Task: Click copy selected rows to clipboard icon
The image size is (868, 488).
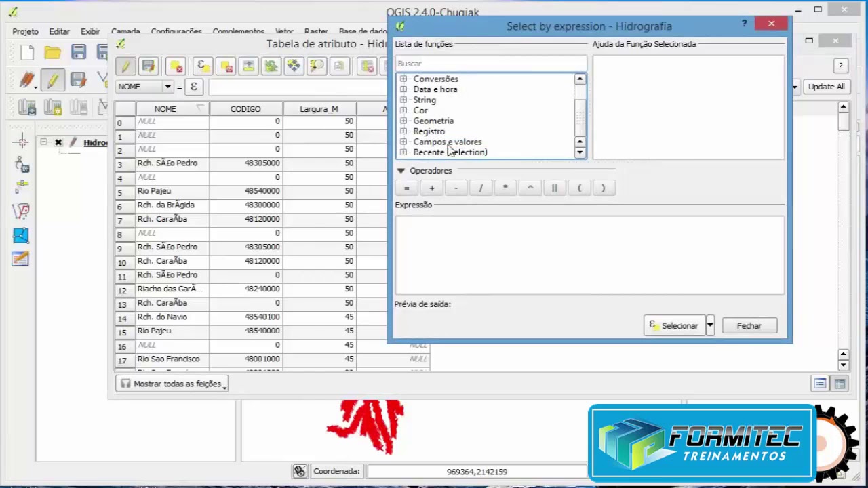Action: pos(339,66)
